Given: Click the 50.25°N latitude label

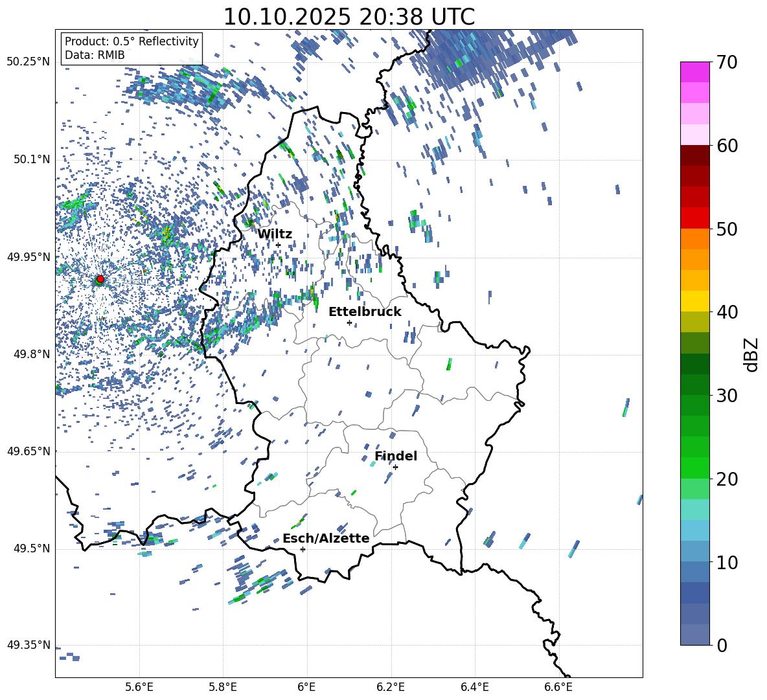Looking at the screenshot, I should [x=29, y=62].
